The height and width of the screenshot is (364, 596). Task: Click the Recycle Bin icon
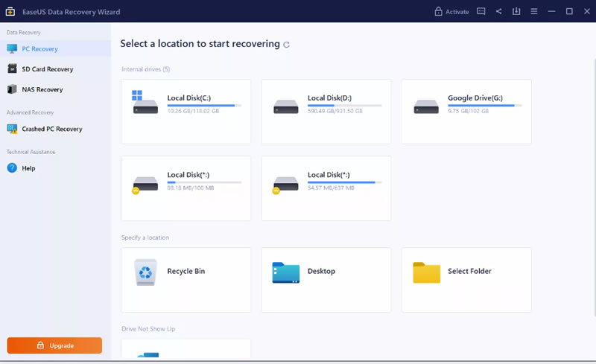145,272
